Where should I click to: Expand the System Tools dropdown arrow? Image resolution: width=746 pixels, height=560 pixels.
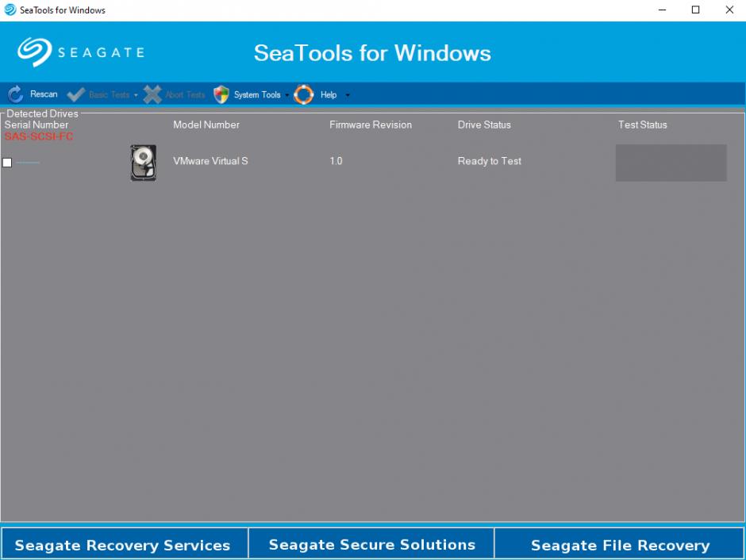point(286,95)
